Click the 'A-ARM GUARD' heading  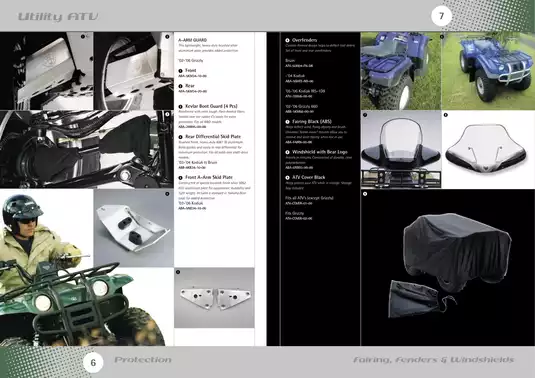192,40
